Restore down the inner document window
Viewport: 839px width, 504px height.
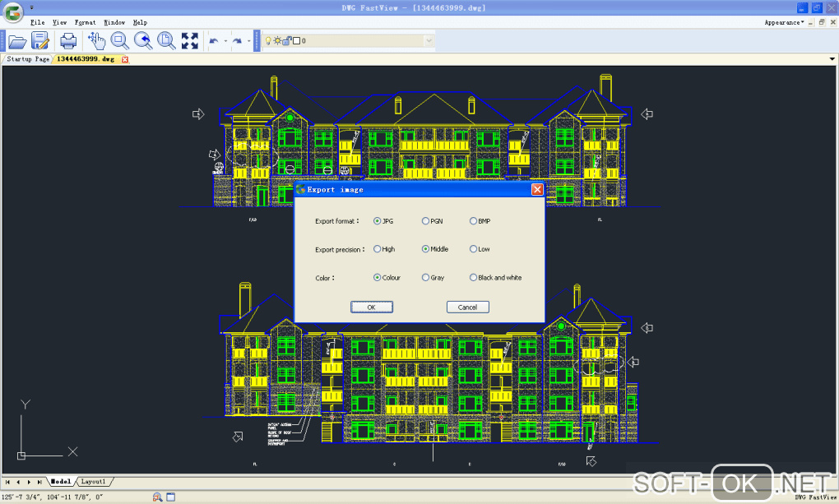(x=822, y=22)
